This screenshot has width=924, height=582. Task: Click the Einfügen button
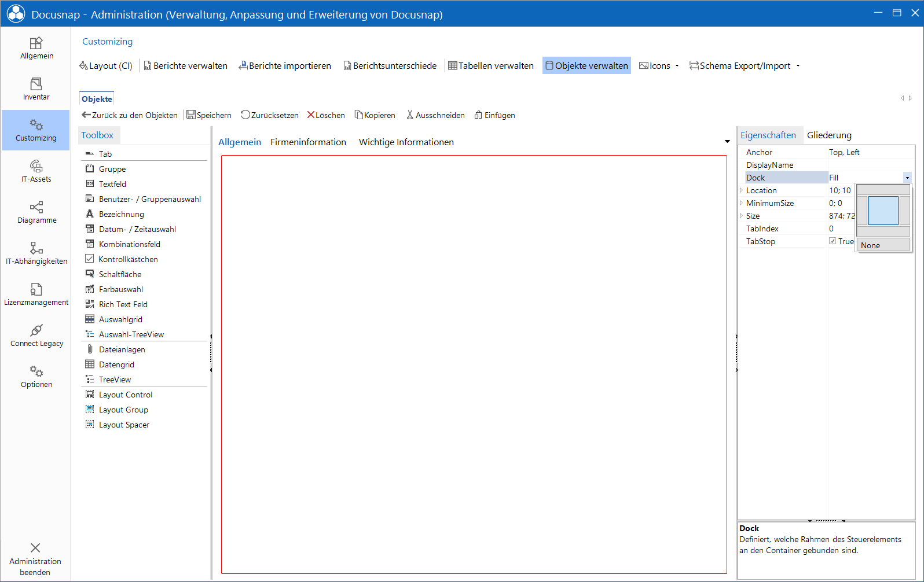click(x=495, y=115)
